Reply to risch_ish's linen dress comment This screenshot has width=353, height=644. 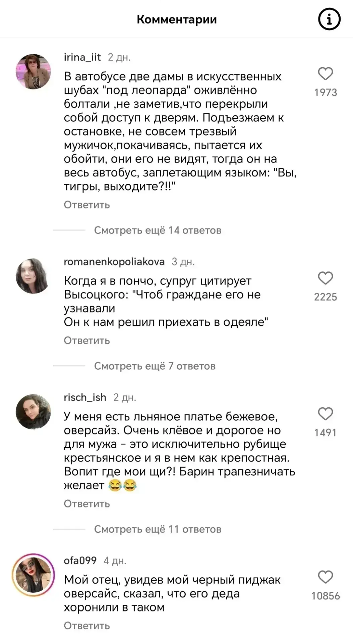point(87,504)
